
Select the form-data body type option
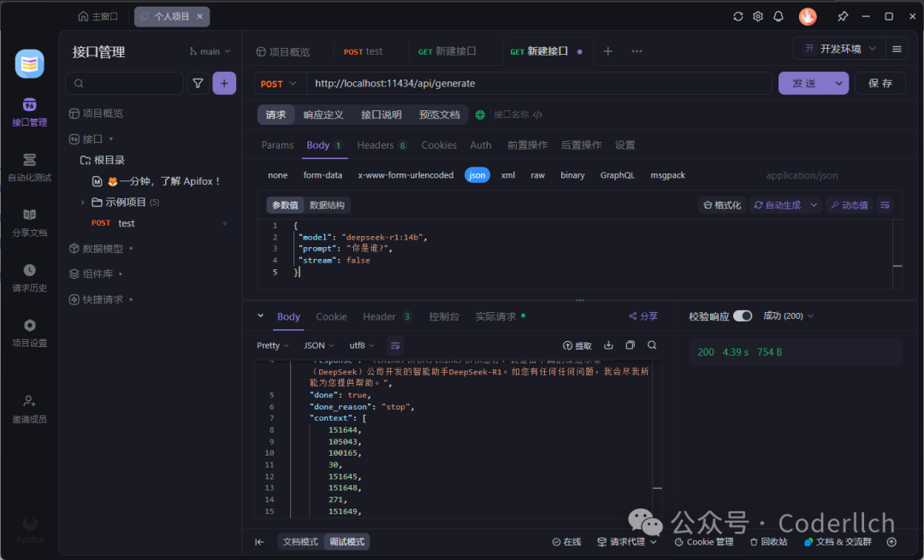[x=323, y=175]
